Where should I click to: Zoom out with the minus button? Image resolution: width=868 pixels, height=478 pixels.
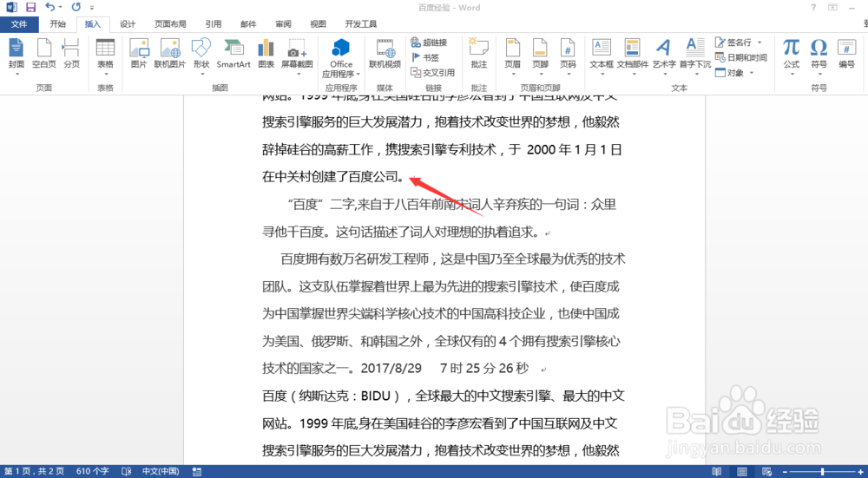[785, 471]
